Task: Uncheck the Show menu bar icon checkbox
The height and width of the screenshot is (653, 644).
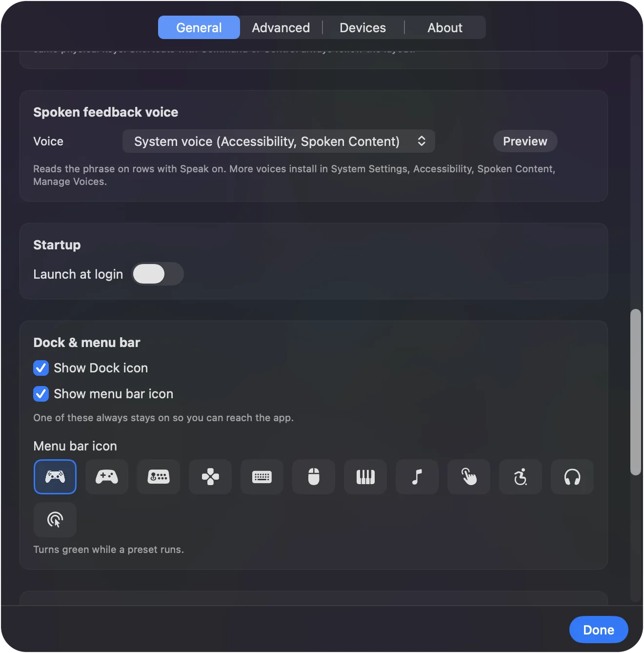Action: click(x=41, y=394)
